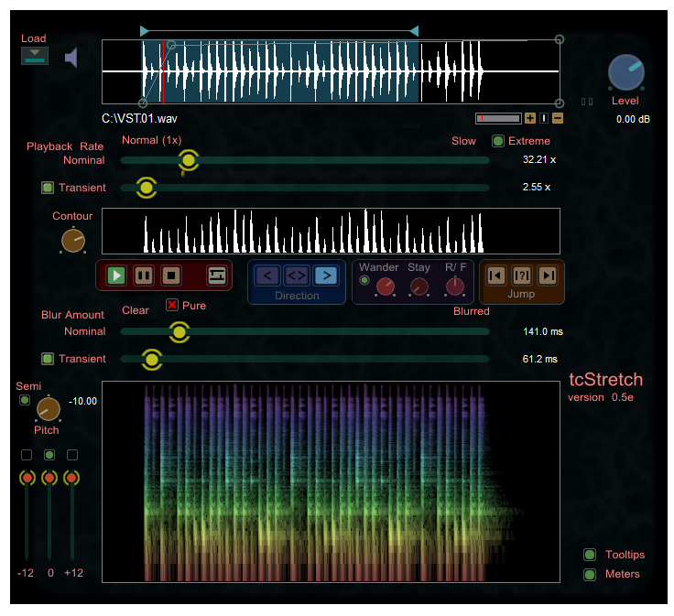This screenshot has width=674, height=616.
Task: Click the zoom out minus button
Action: pos(558,118)
